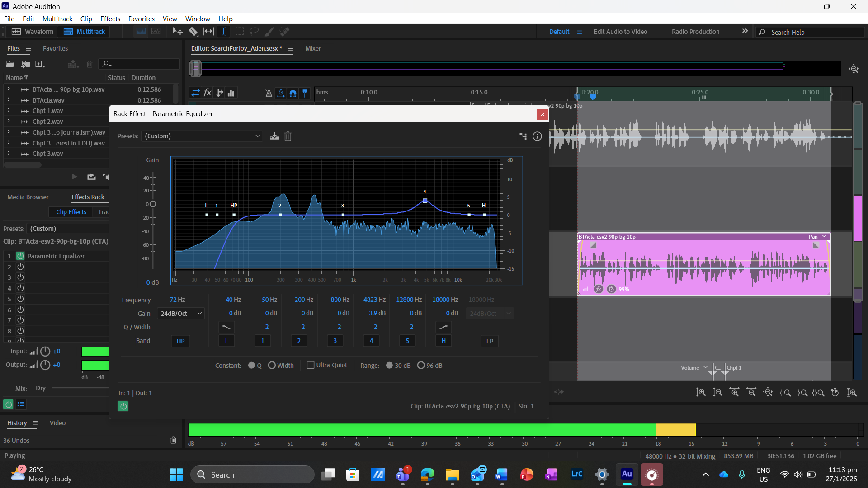Toggle Parametric Equalizer power in rack
The width and height of the screenshot is (868, 488).
(x=20, y=256)
